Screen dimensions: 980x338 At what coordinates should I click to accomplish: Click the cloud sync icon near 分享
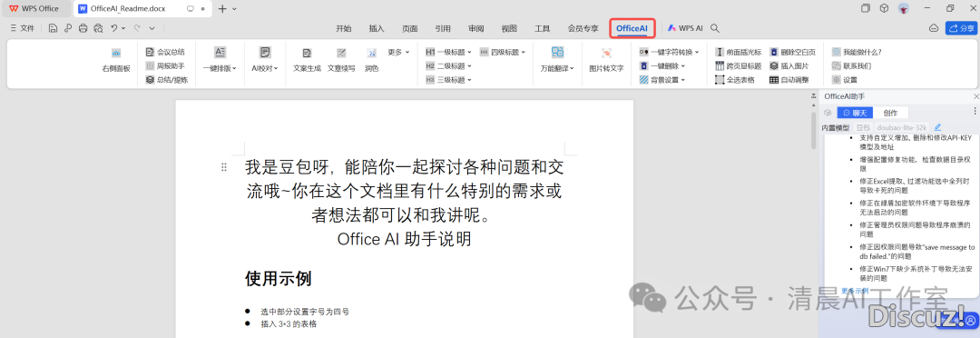tap(933, 28)
